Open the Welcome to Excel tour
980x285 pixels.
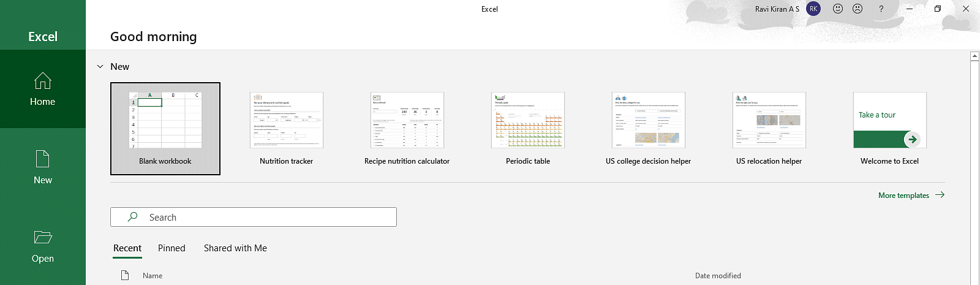(x=889, y=129)
